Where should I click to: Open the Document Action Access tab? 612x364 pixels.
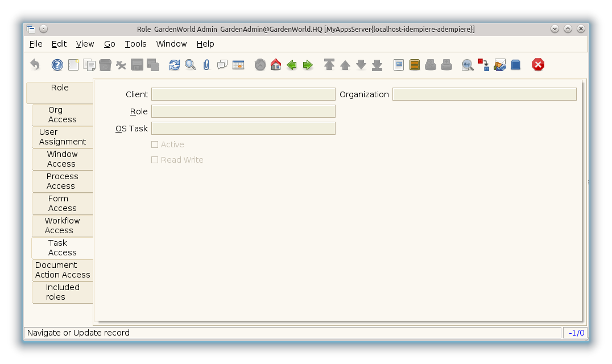(62, 270)
